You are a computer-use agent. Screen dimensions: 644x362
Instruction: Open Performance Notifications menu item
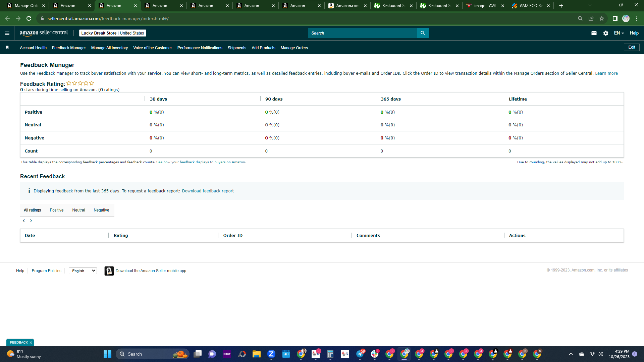coord(200,48)
